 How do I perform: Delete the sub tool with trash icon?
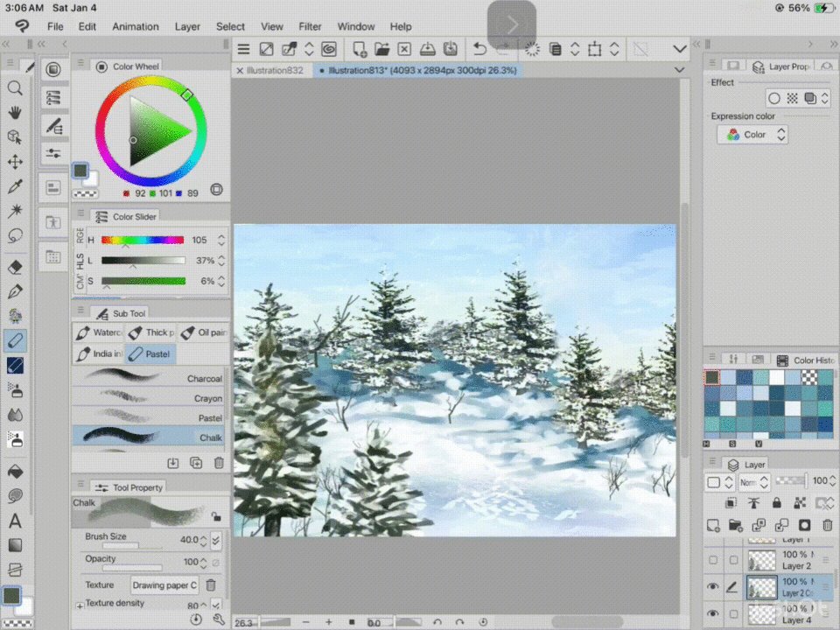(x=219, y=463)
